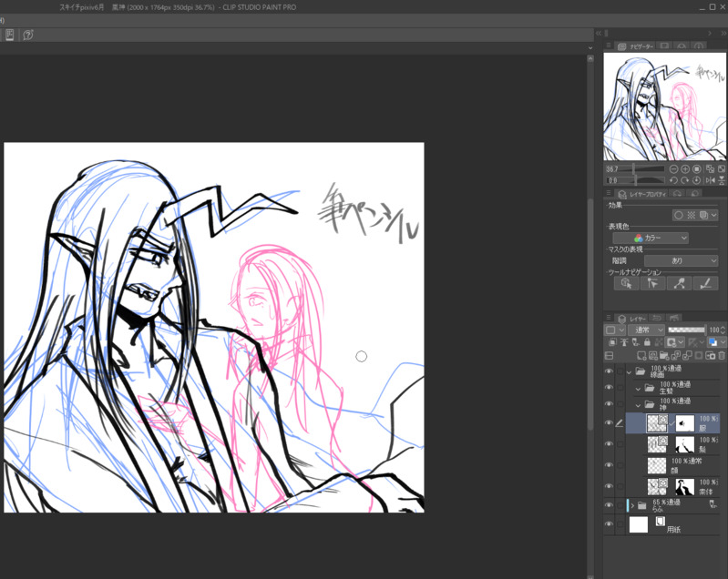Expand the 65% らふ layer folder
The height and width of the screenshot is (579, 728).
click(x=632, y=505)
